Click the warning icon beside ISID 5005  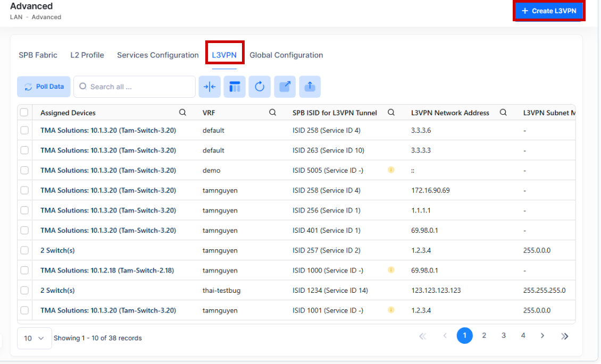(x=391, y=170)
